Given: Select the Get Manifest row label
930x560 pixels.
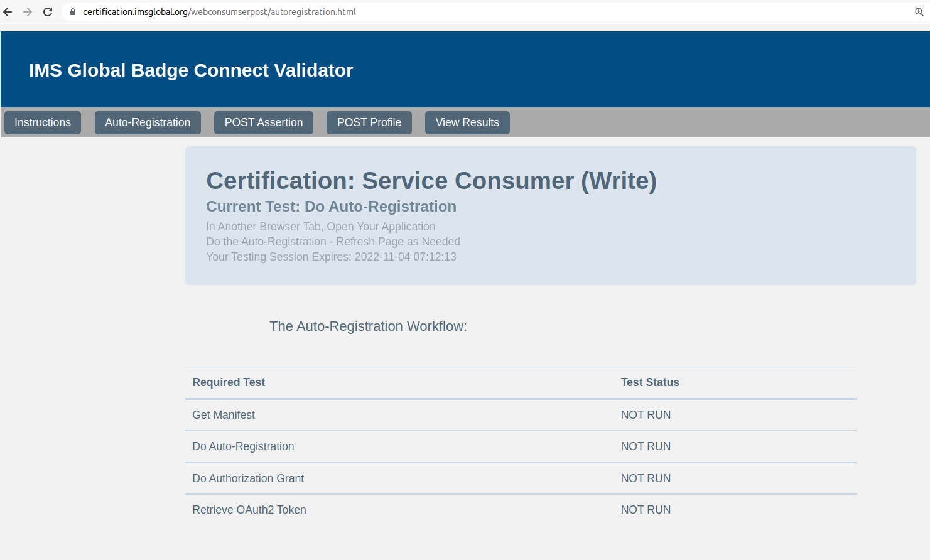Looking at the screenshot, I should (x=224, y=415).
